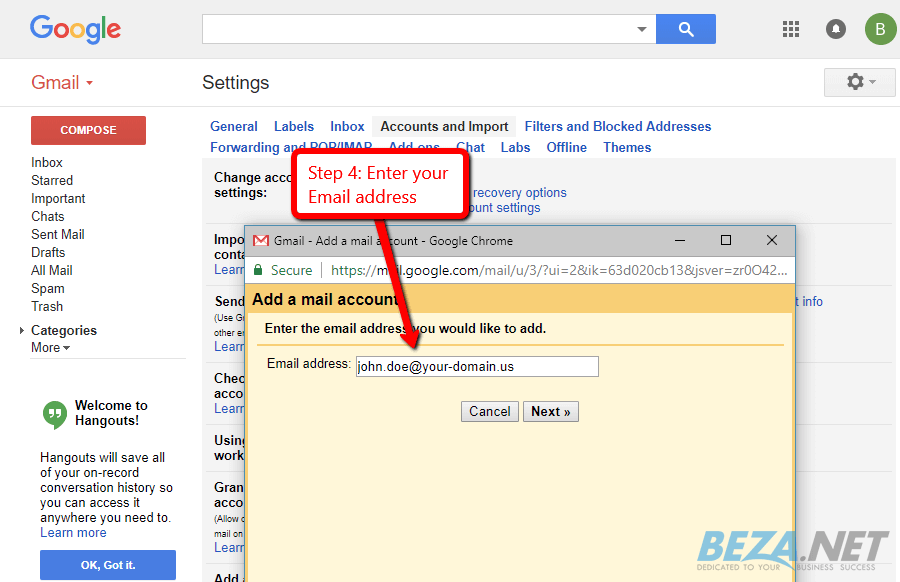Viewport: 900px width, 582px height.
Task: Open the notifications bell
Action: [x=836, y=29]
